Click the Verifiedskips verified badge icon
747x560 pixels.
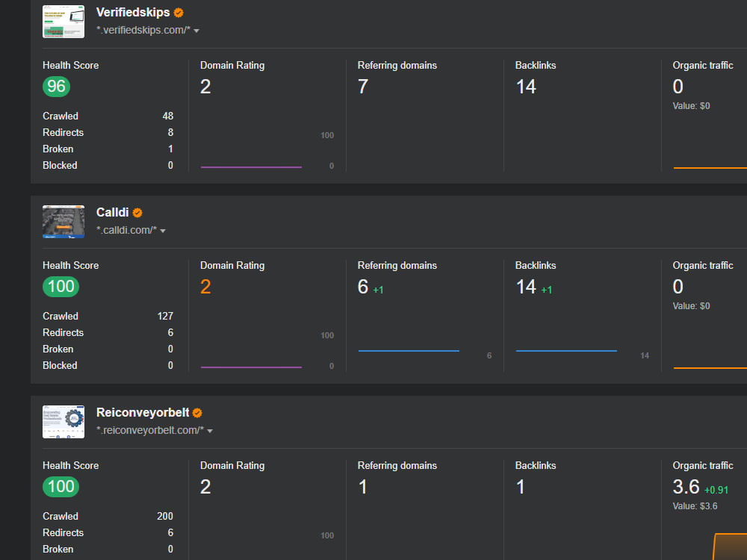tap(179, 13)
